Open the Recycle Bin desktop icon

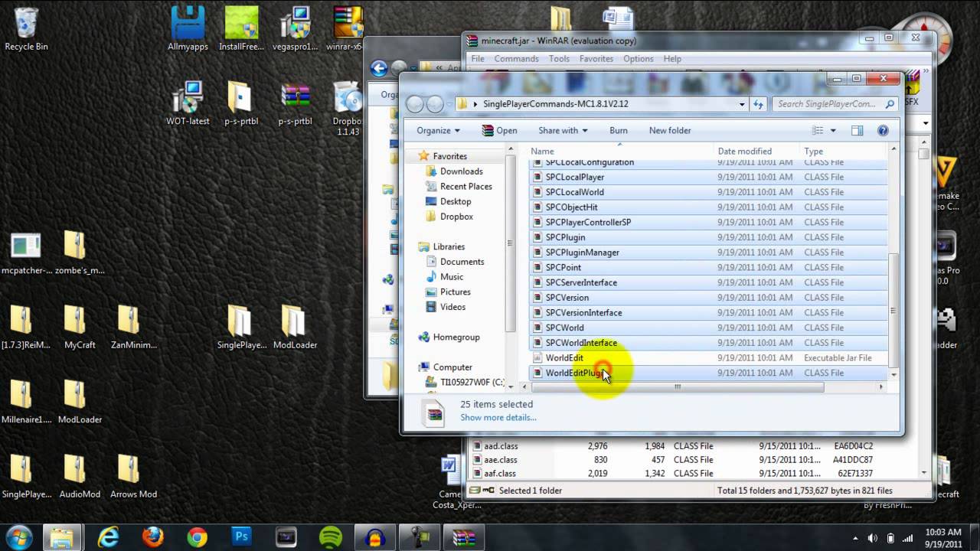click(x=26, y=29)
